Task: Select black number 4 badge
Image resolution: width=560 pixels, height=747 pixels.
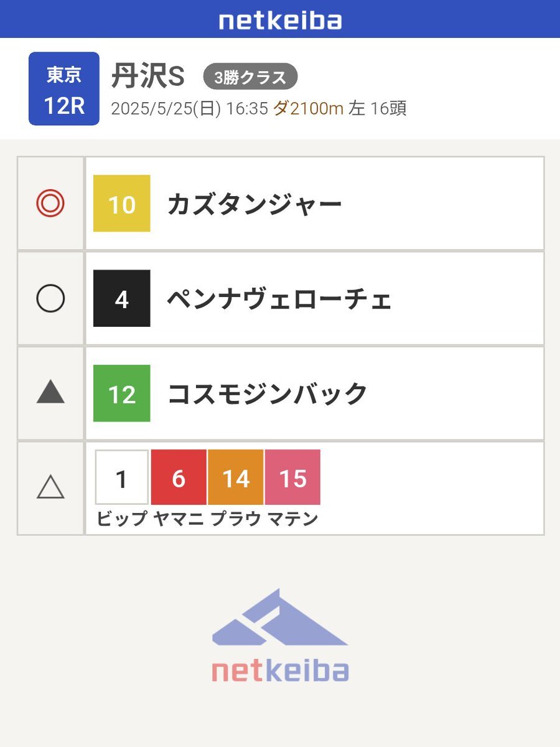Action: click(x=122, y=299)
